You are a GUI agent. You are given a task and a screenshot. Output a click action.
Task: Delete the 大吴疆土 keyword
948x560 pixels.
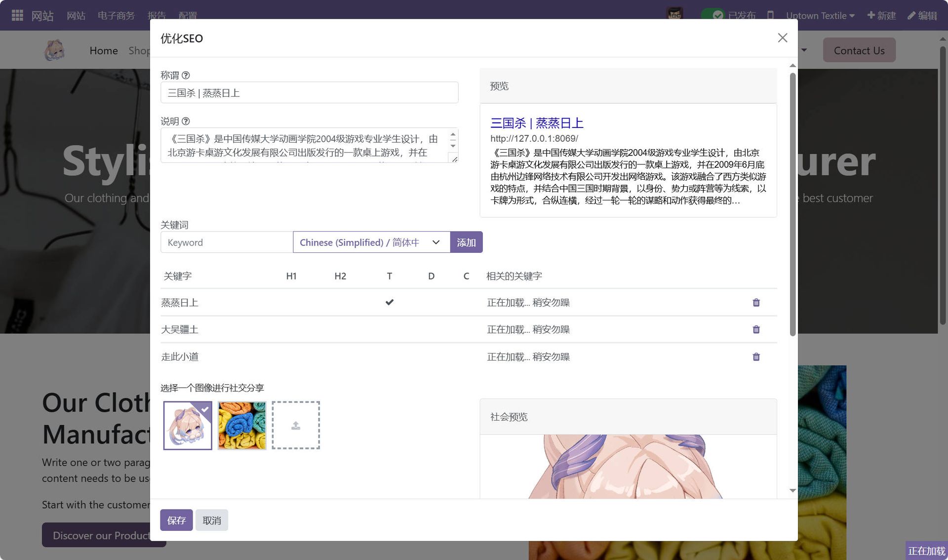(756, 329)
